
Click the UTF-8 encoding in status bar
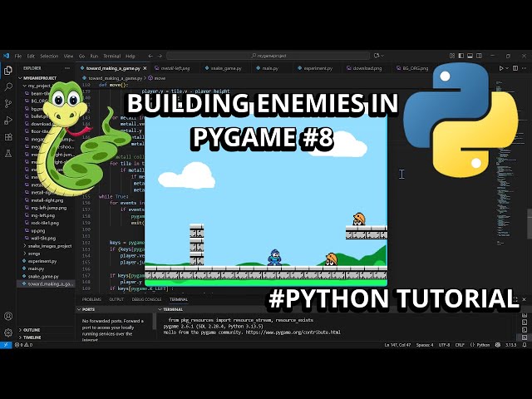pyautogui.click(x=444, y=345)
